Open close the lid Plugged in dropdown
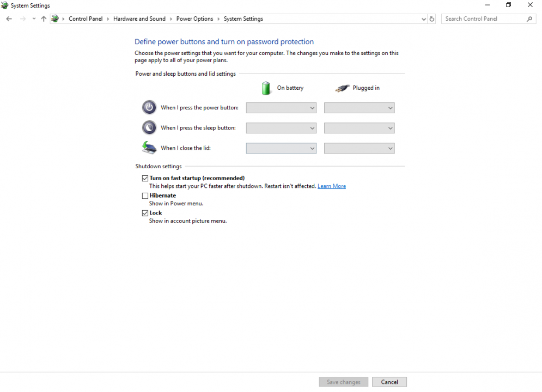 point(360,148)
